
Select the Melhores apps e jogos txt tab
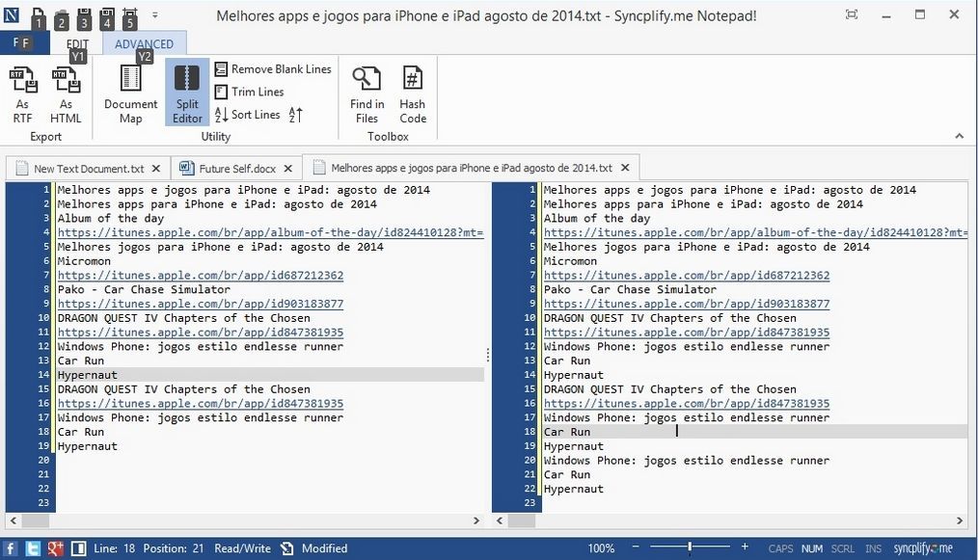[x=472, y=168]
